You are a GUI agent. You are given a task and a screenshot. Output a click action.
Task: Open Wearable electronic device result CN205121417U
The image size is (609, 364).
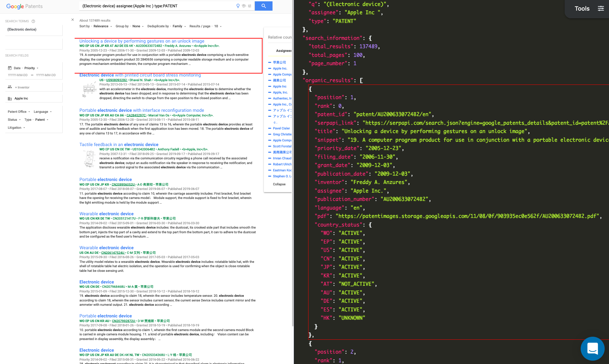(106, 214)
